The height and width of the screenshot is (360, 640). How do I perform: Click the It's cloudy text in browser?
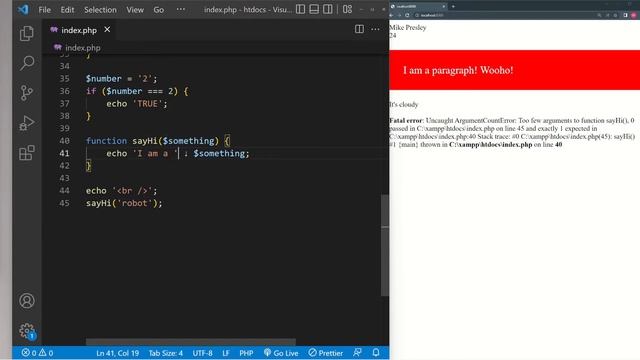coord(404,104)
